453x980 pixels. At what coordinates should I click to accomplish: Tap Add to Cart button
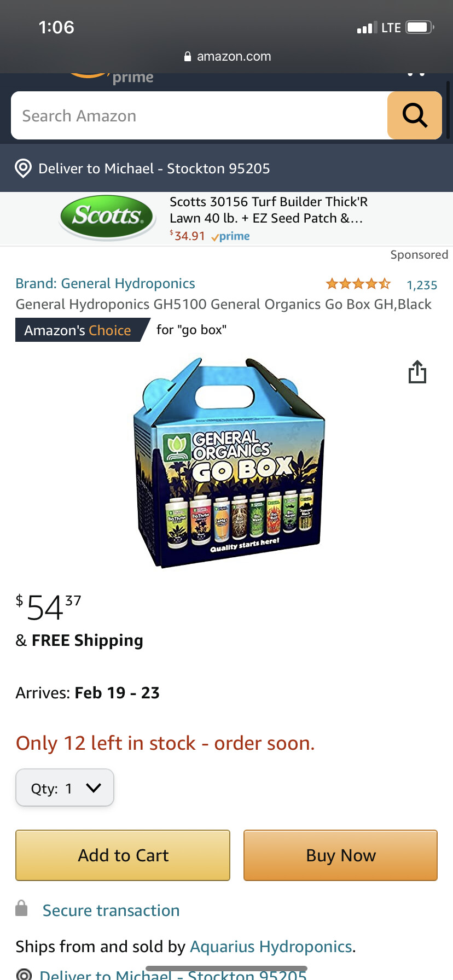click(123, 855)
